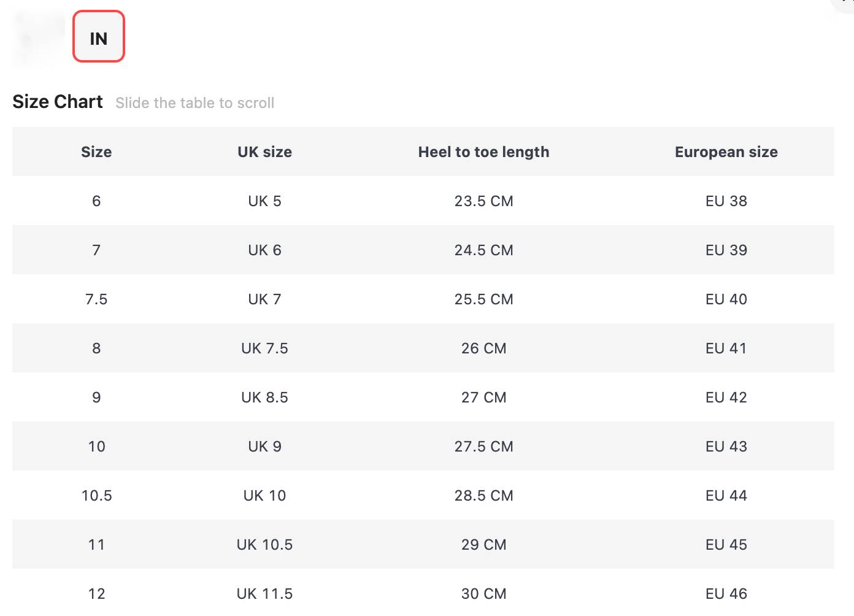Viewport: 854px width, 616px height.
Task: Click the Size Chart heading
Action: point(58,102)
